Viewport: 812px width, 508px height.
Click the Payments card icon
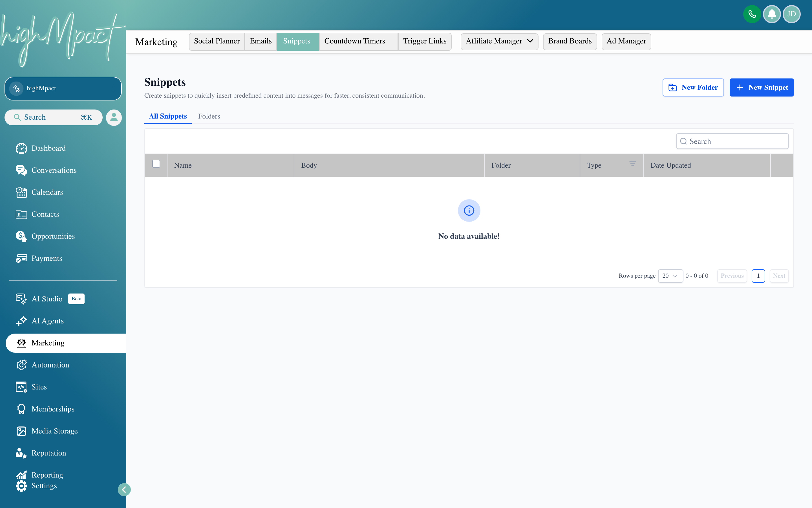click(21, 258)
